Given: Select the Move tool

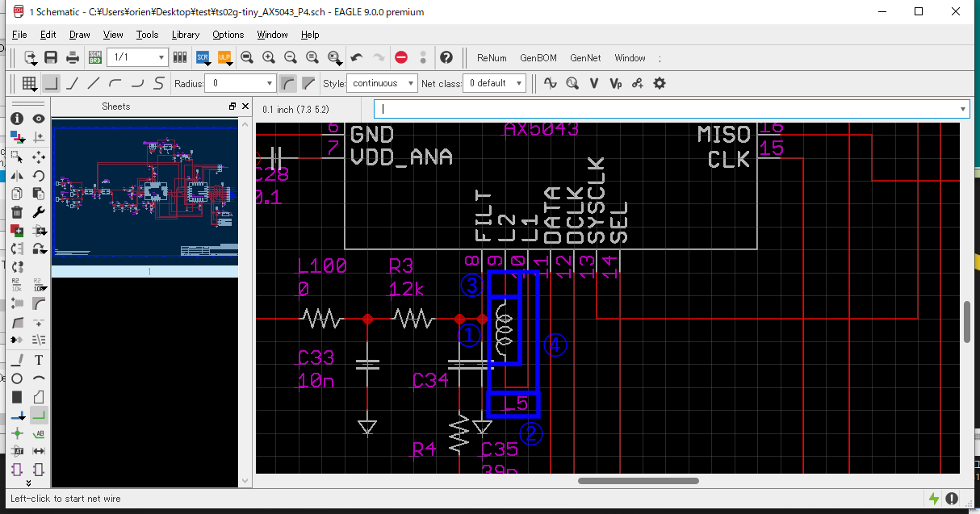Looking at the screenshot, I should coord(38,157).
